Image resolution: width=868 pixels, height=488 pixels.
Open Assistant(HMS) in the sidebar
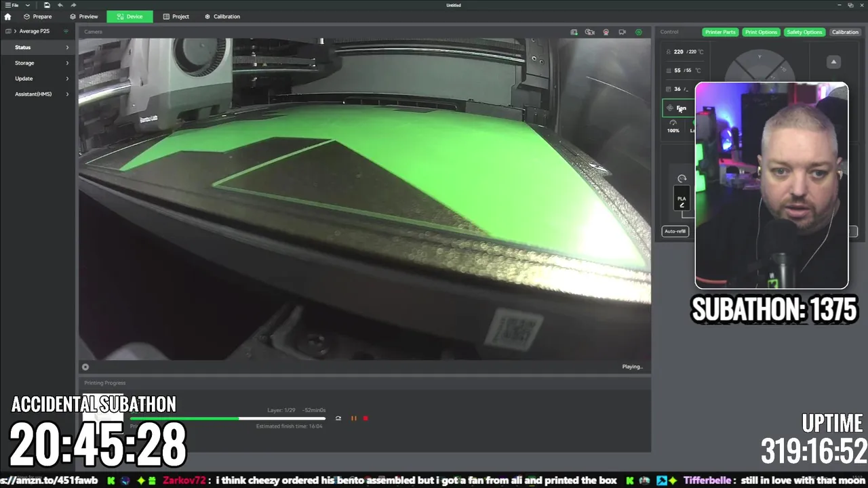37,94
